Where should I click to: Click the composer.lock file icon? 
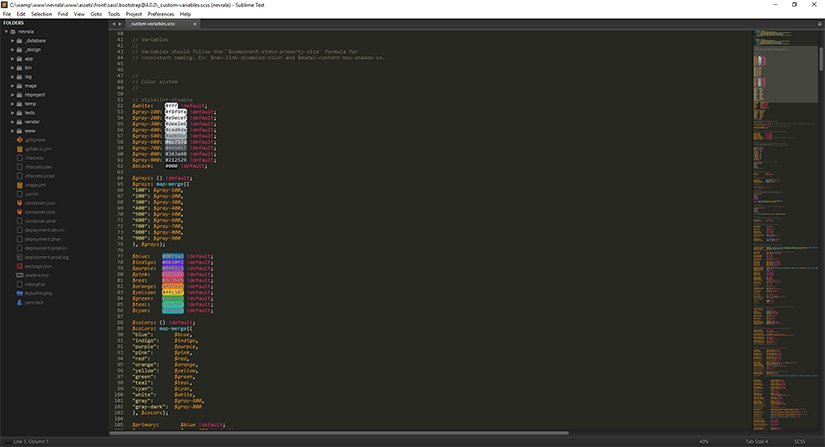tap(19, 212)
